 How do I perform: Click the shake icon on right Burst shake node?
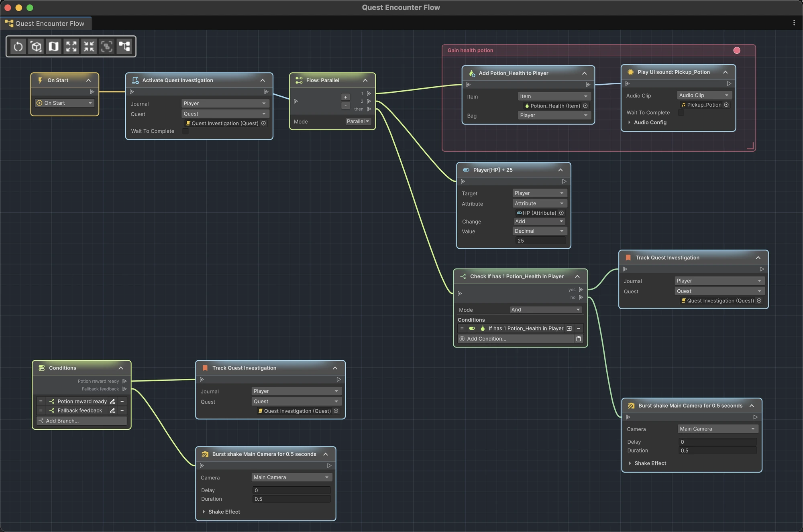click(x=631, y=406)
